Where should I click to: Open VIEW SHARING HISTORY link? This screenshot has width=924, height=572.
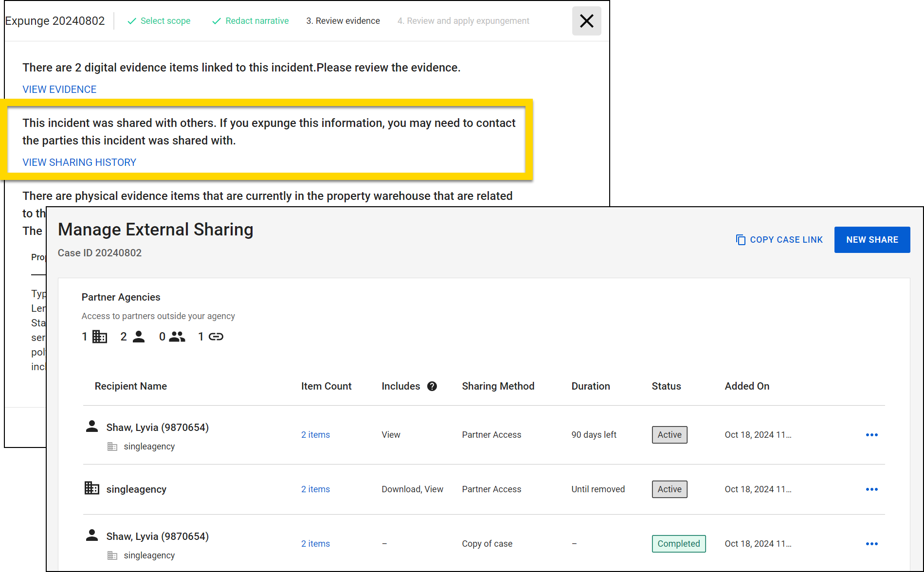tap(79, 162)
